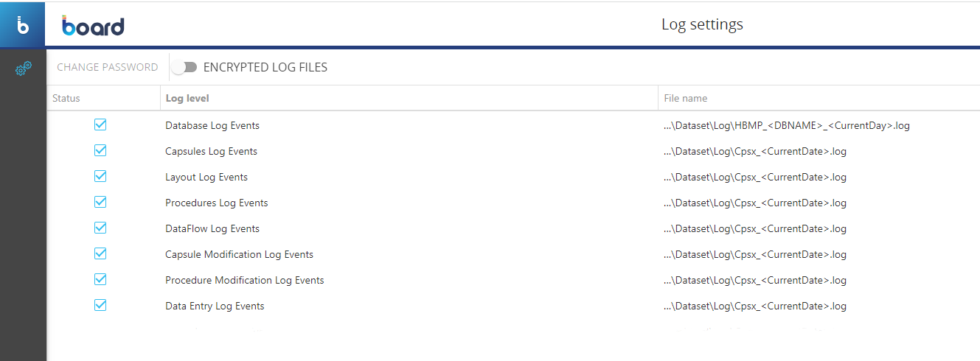Uncheck Database Log Events checkbox
The height and width of the screenshot is (361, 980).
click(100, 125)
